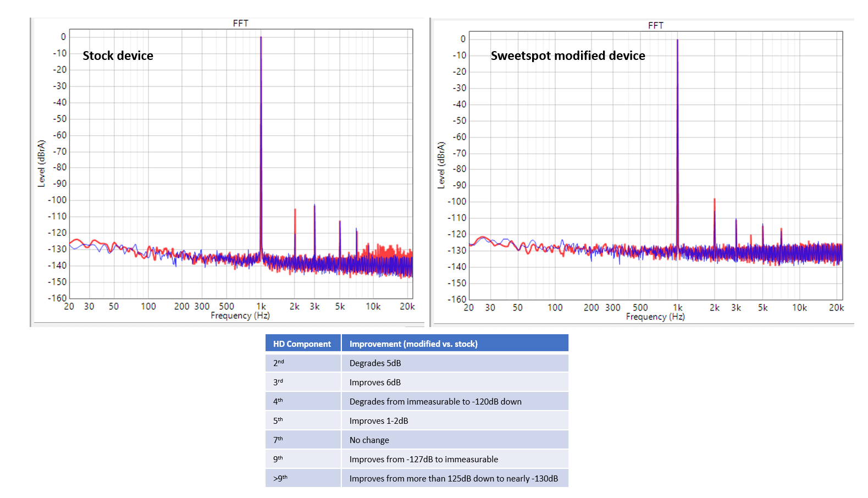Click the 'Improves from more than 125dB down' cell
Image resolution: width=868 pixels, height=498 pixels.
tap(455, 478)
